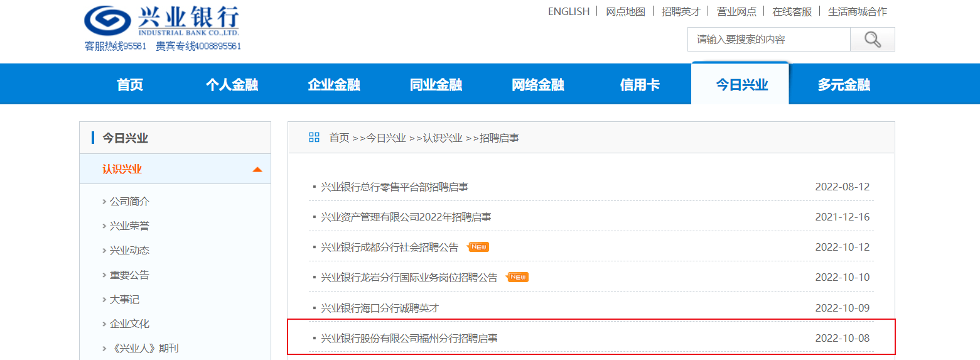Open 企业文化 in sidebar
Viewport: 980px width, 360px height.
coord(129,324)
